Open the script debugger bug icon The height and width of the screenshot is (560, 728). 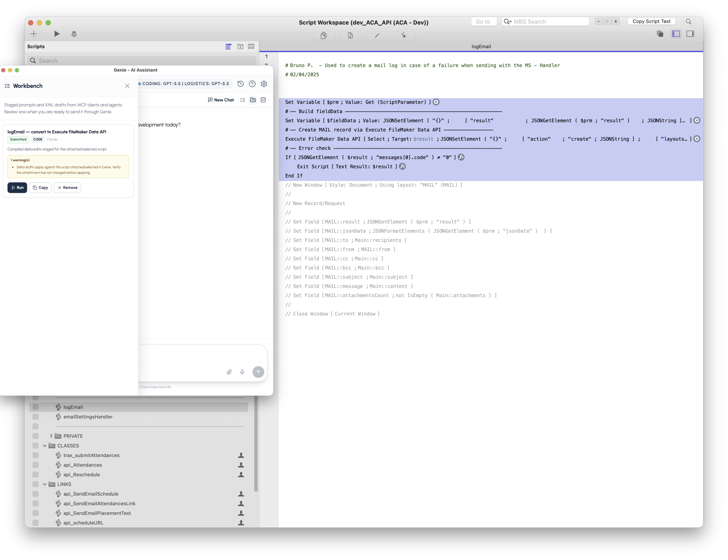point(74,34)
